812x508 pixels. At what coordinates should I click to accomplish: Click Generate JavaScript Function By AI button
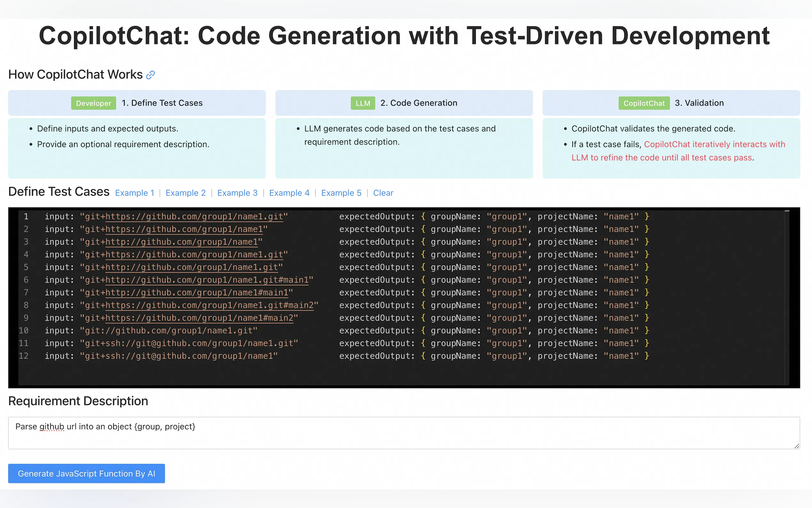coord(86,473)
